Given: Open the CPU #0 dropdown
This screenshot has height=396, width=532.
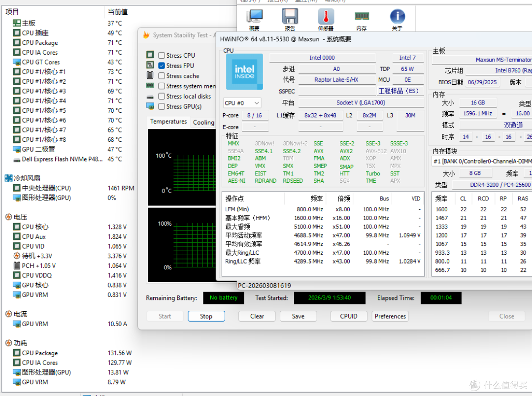Looking at the screenshot, I should tap(242, 103).
